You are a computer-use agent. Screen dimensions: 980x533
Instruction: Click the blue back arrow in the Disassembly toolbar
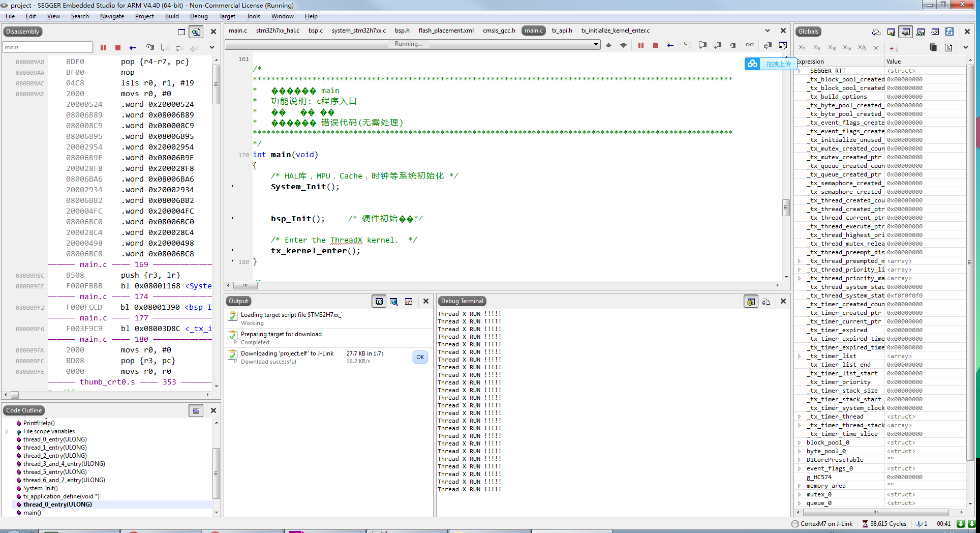[x=133, y=48]
